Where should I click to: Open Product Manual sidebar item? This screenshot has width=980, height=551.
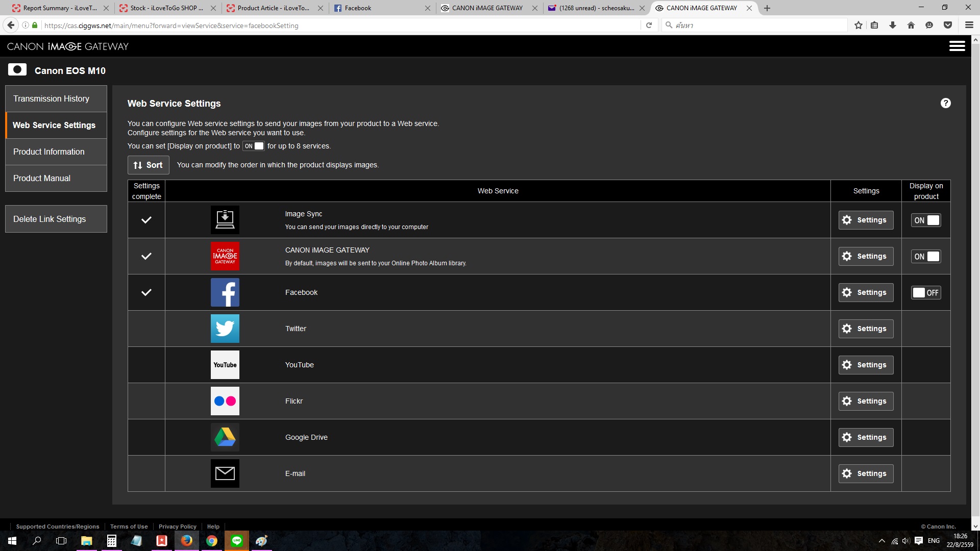coord(56,178)
